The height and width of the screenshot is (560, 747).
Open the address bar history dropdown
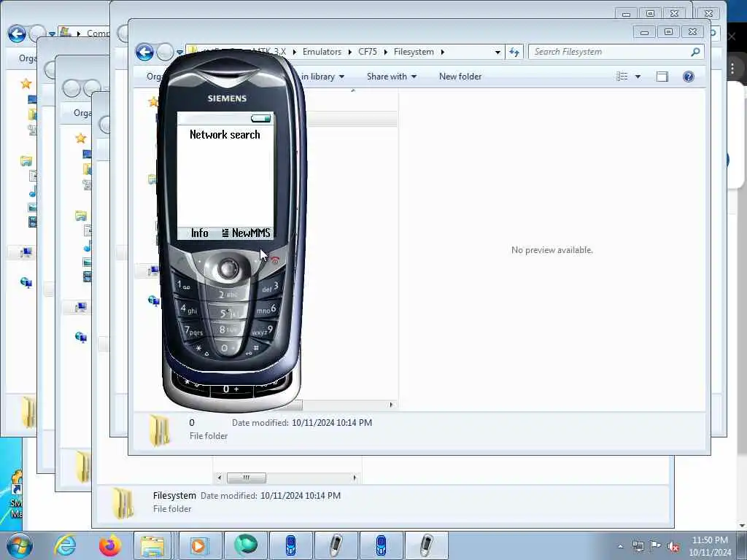point(498,52)
